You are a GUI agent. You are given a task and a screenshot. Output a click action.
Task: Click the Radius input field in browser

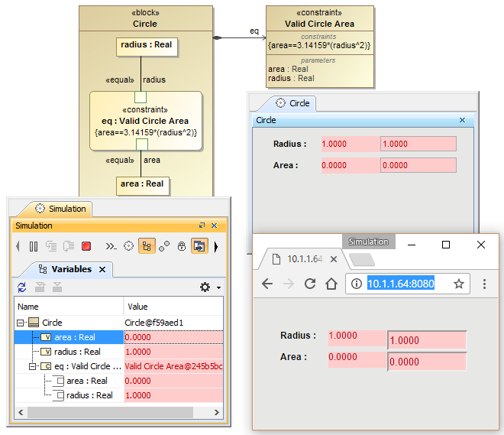click(427, 340)
